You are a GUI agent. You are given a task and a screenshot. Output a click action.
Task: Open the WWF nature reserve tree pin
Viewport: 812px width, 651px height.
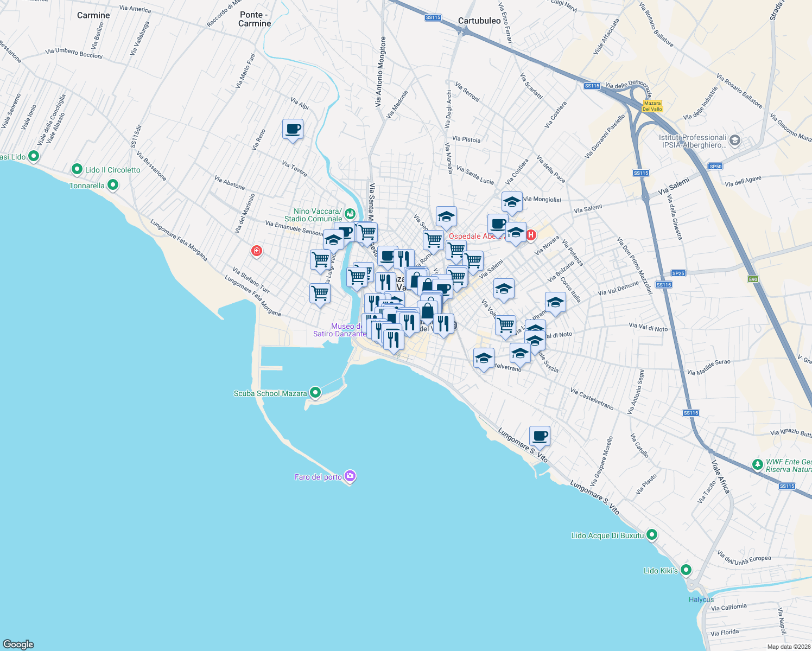click(757, 465)
